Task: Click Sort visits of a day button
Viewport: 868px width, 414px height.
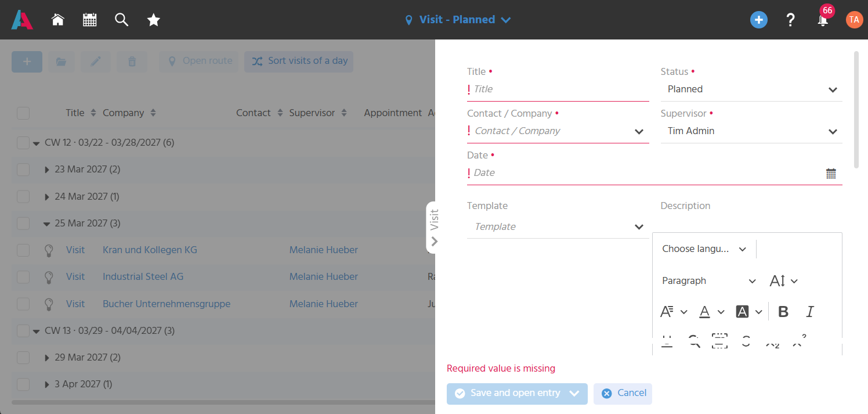Action: 299,61
